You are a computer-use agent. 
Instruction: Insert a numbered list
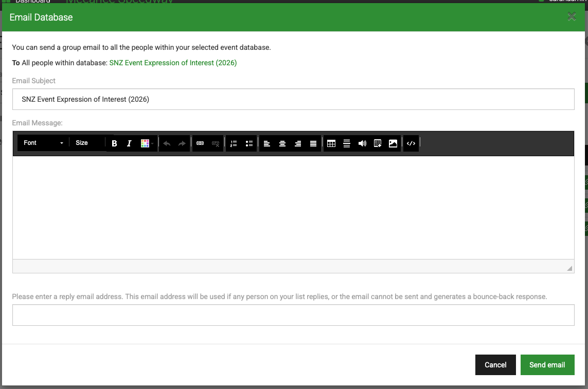(x=234, y=143)
